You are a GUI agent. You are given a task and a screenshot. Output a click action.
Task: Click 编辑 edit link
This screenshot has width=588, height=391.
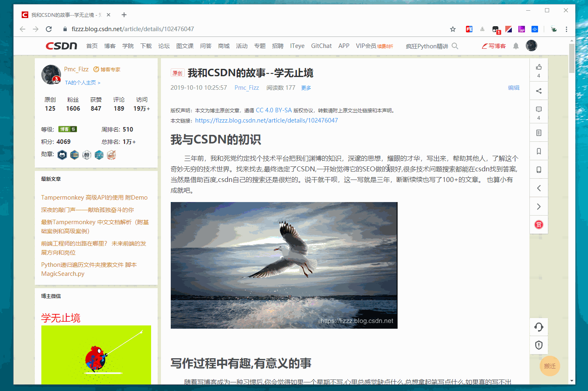point(514,88)
